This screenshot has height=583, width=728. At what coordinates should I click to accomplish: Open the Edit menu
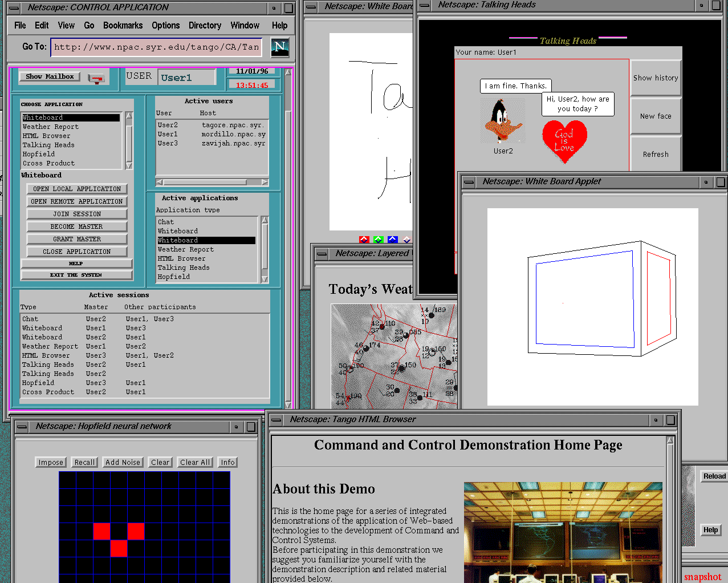coord(42,26)
